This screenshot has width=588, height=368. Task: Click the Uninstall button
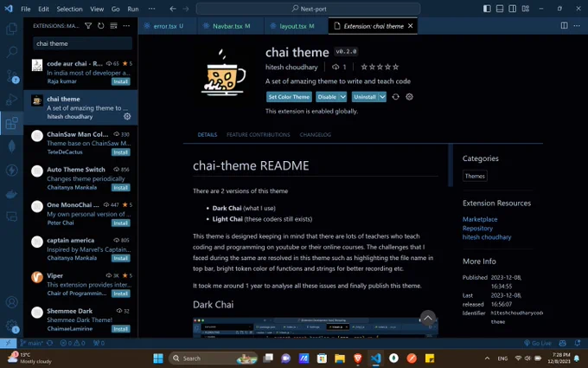(x=365, y=97)
